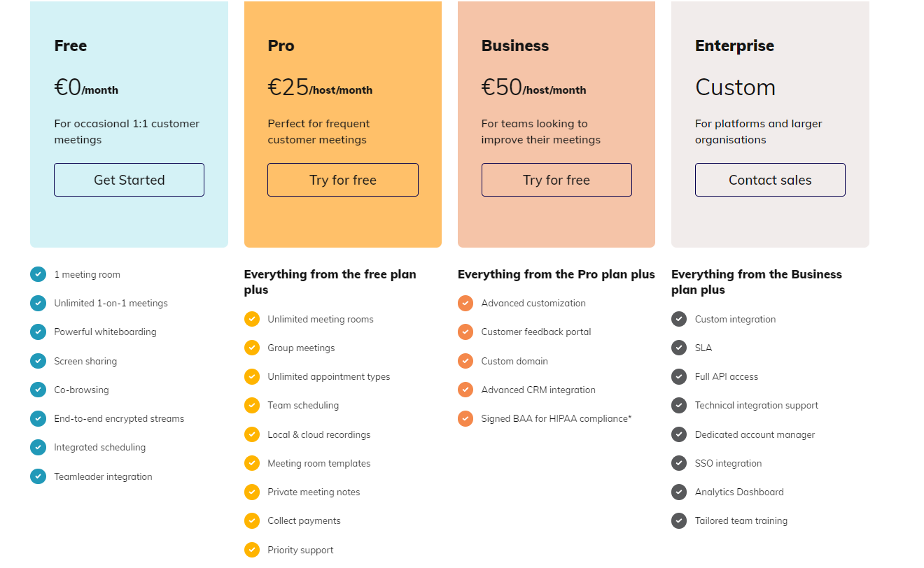Click the Signed BAA for HIPAA compliance text

(x=556, y=418)
